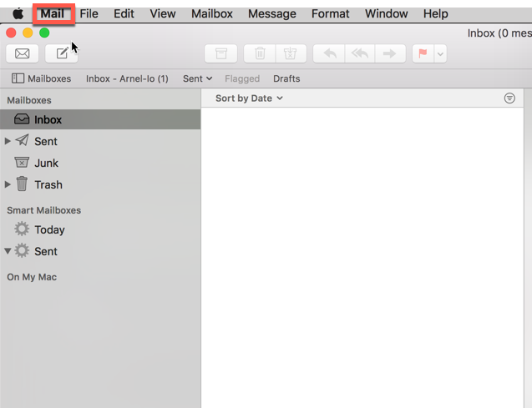This screenshot has width=532, height=408.
Task: Open the Format menu
Action: pyautogui.click(x=331, y=14)
